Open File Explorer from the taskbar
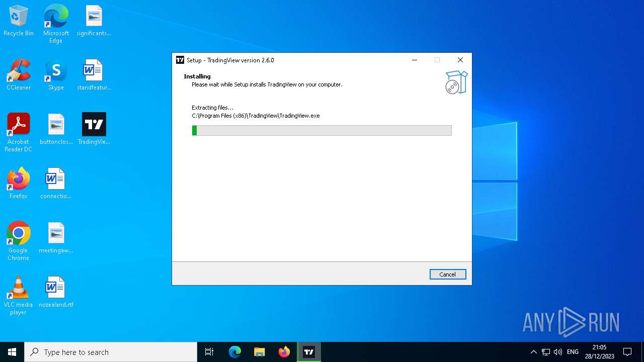Screen dimensions: 644x362 pyautogui.click(x=260, y=352)
